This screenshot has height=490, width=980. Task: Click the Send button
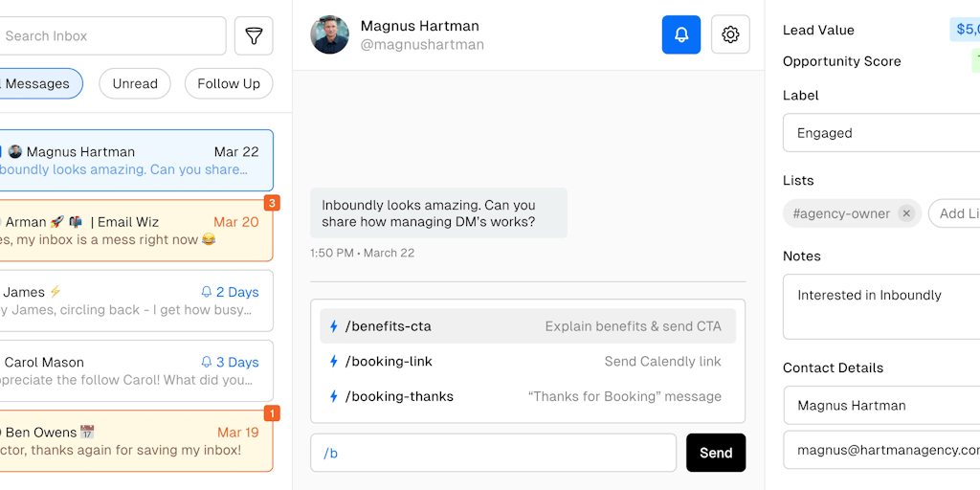point(716,453)
